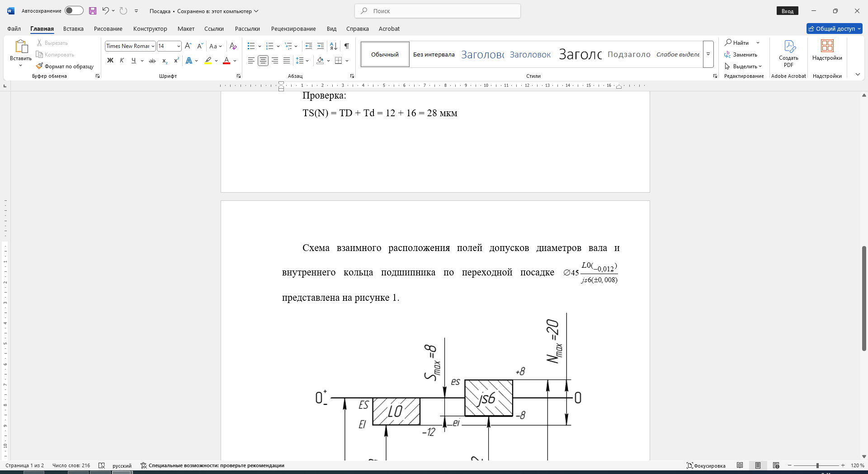Open the Select (Выделить) dropdown
Screen dimensions: 868x474
[744, 66]
